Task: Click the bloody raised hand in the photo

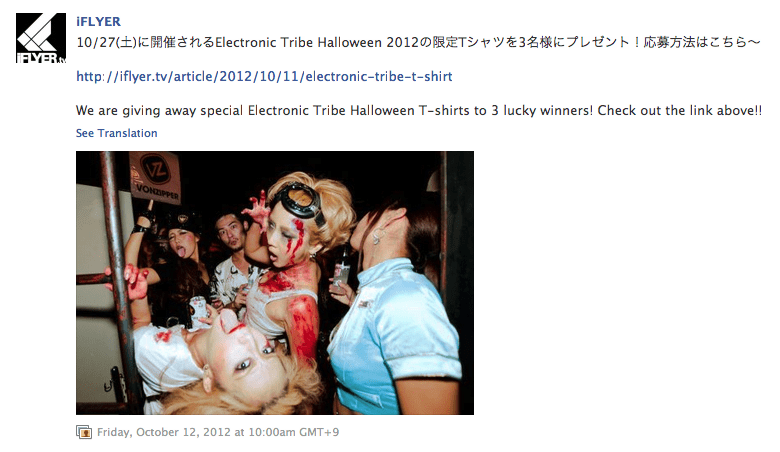Action: (255, 207)
